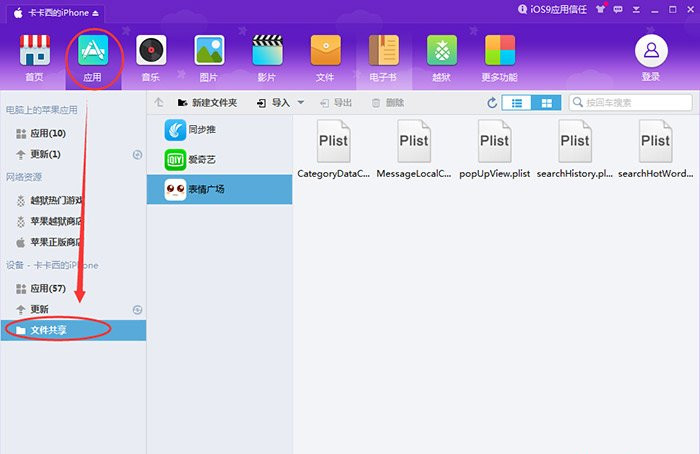
Task: Select the 表情广场 app
Action: 220,189
